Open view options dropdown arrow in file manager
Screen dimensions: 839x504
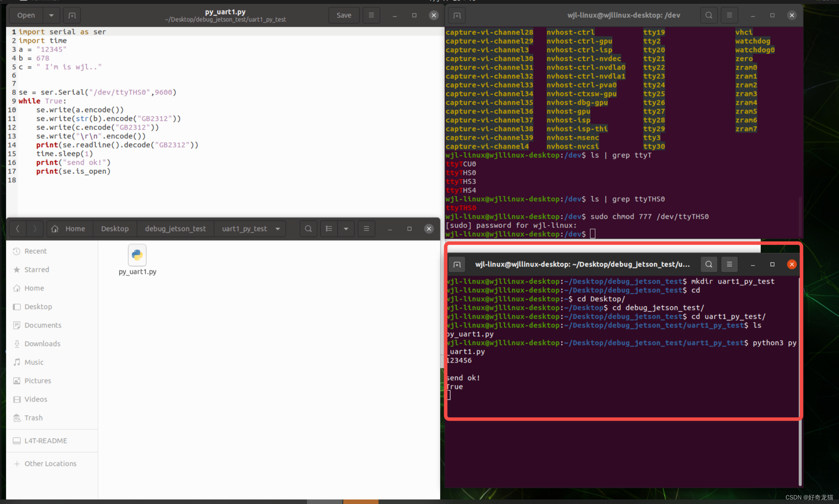tap(346, 229)
